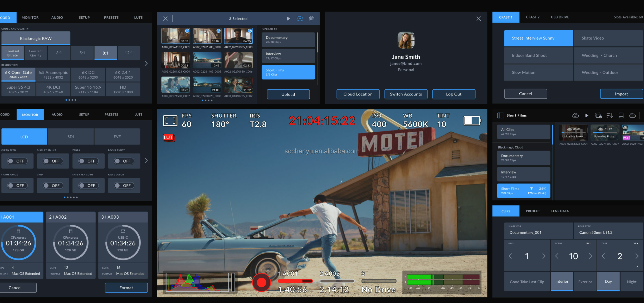This screenshot has height=303, width=644.
Task: Click the select clips icon with checkmark
Action: point(598,116)
